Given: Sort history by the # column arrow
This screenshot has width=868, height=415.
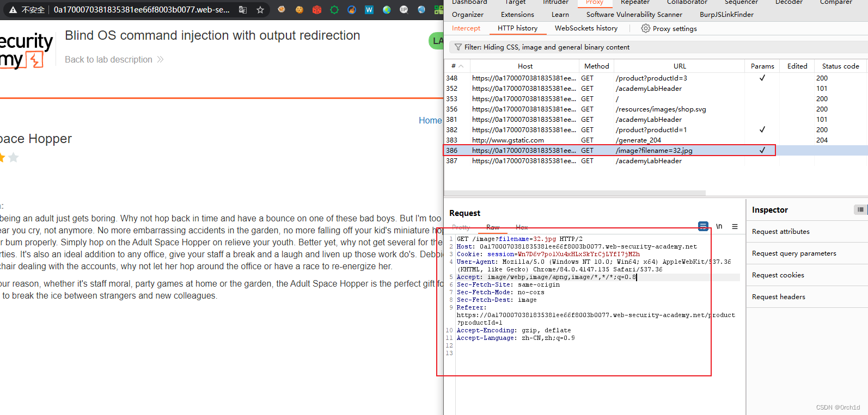Looking at the screenshot, I should point(461,66).
